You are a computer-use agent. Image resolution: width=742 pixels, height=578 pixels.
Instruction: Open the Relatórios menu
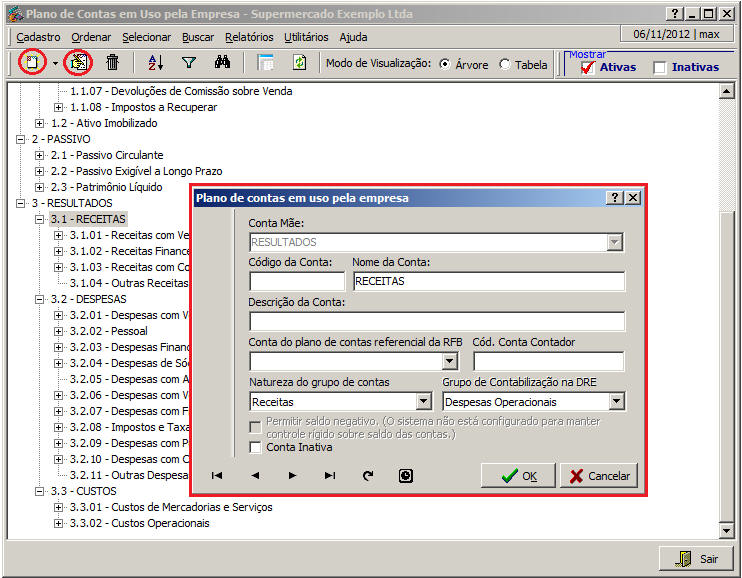click(x=249, y=37)
